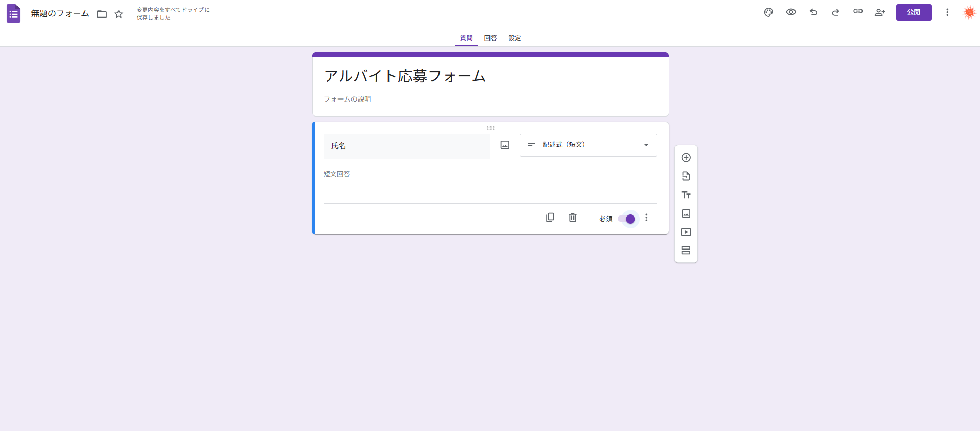Click the preview eye icon
Viewport: 980px width, 431px height.
pyautogui.click(x=791, y=12)
